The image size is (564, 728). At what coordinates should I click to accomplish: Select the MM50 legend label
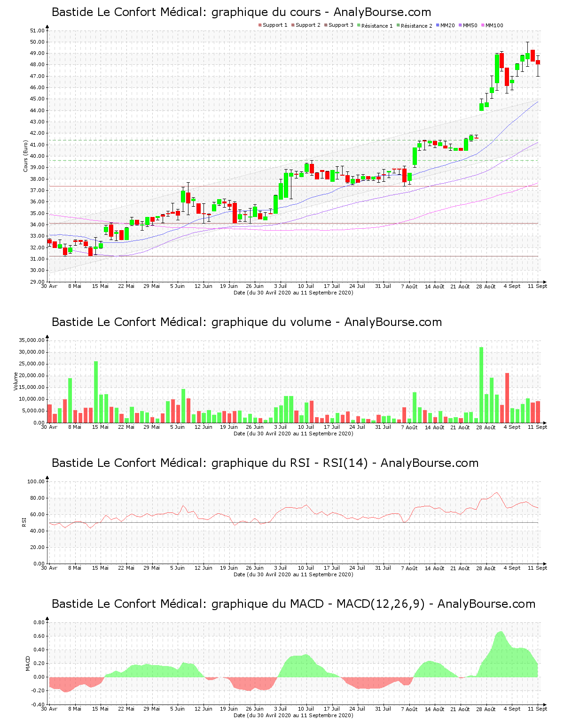470,25
